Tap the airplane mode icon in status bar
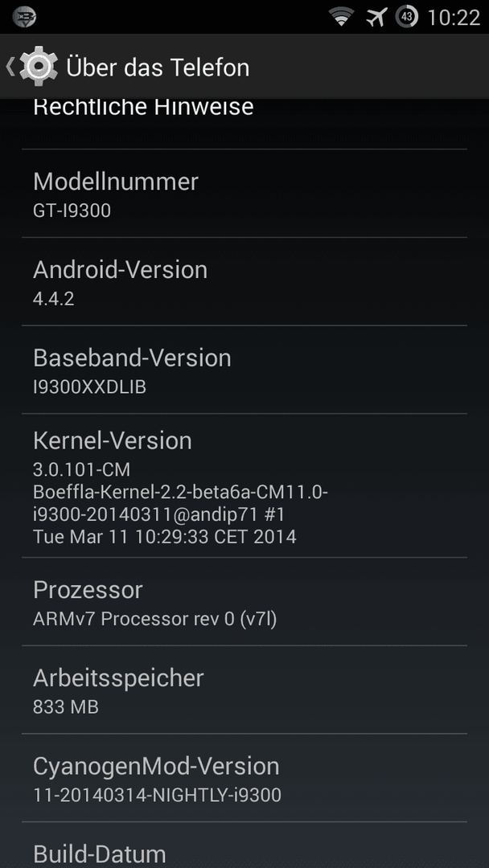Image resolution: width=489 pixels, height=868 pixels. [x=376, y=17]
